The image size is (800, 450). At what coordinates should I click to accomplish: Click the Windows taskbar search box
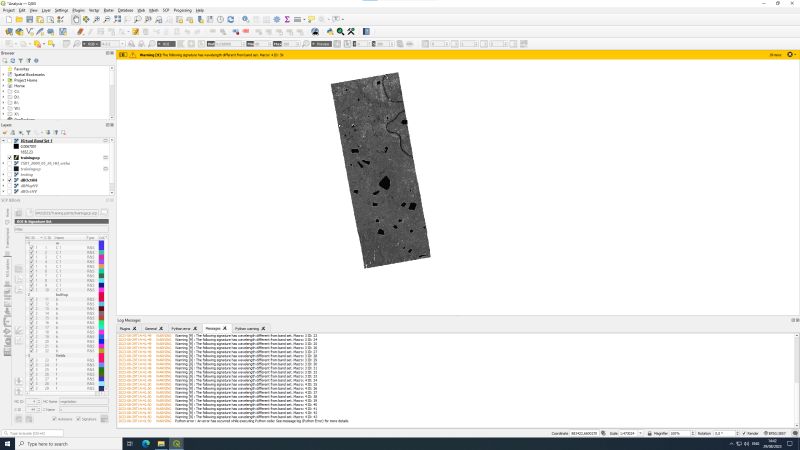coord(69,443)
